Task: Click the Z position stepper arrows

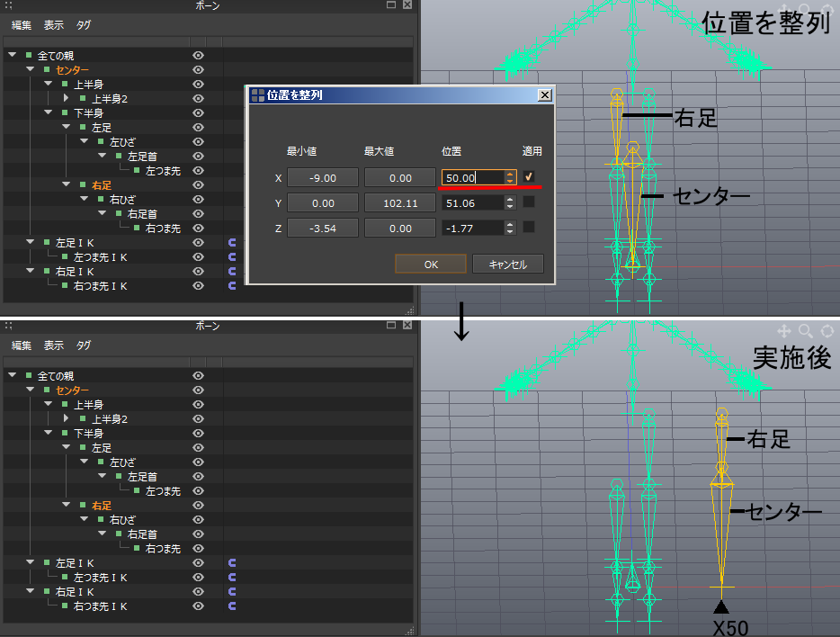Action: pos(510,228)
